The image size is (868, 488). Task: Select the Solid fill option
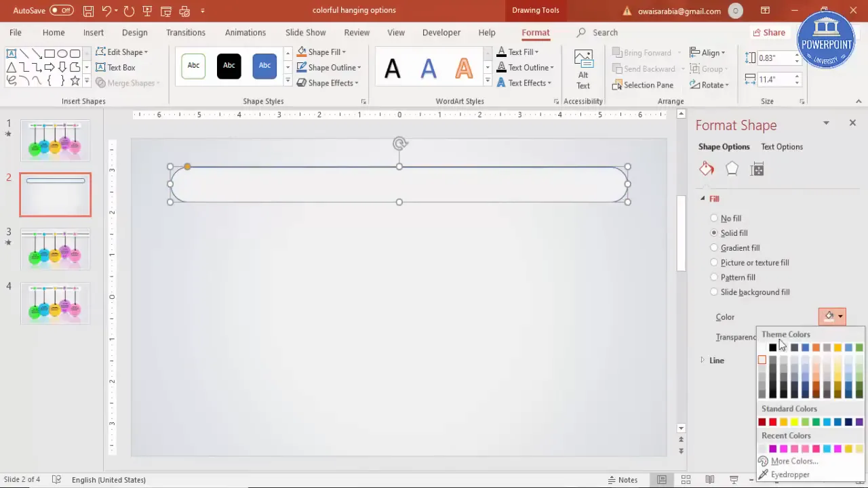(729, 233)
